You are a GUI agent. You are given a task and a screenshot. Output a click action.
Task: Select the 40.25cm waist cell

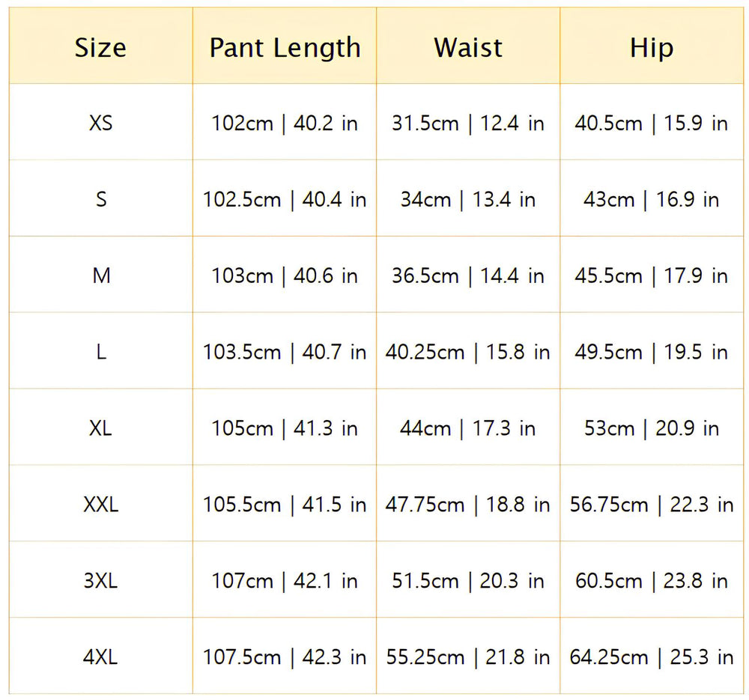tap(468, 353)
